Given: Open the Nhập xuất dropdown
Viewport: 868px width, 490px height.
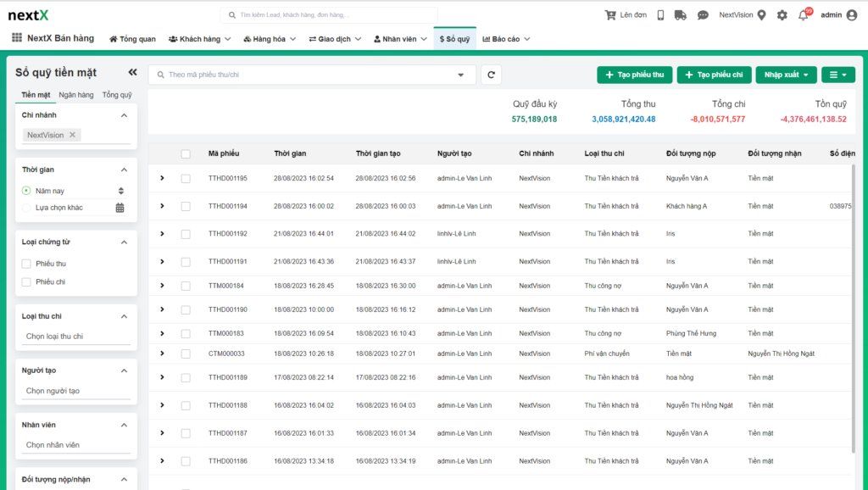Looking at the screenshot, I should (x=786, y=75).
